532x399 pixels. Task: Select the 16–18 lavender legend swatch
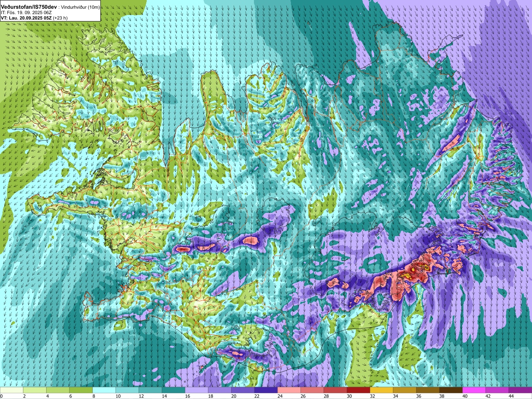point(197,390)
